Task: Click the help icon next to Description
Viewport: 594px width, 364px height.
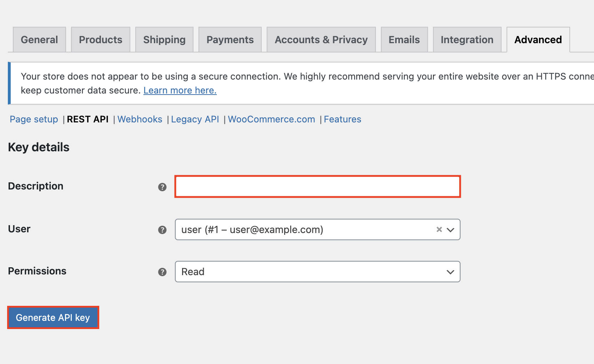Action: [162, 187]
